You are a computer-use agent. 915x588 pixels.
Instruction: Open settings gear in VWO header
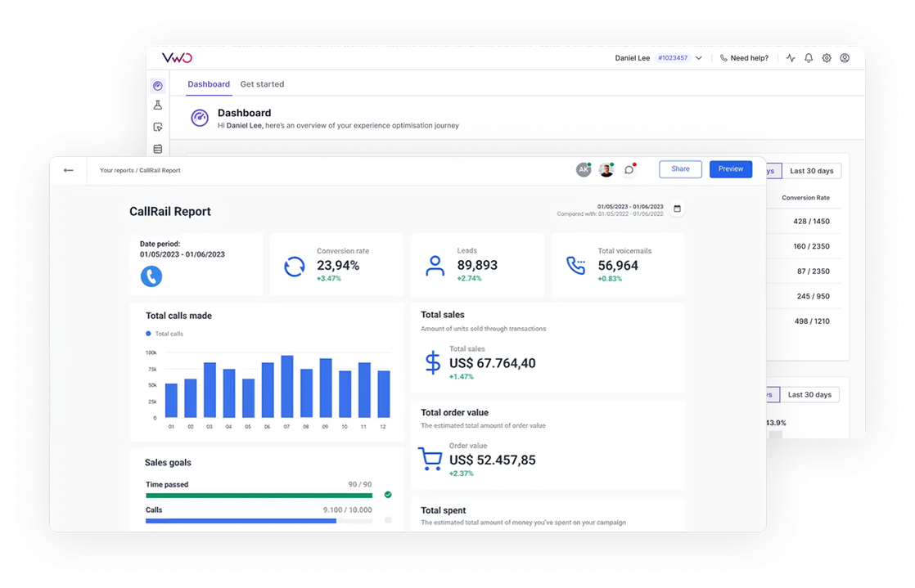click(x=827, y=58)
